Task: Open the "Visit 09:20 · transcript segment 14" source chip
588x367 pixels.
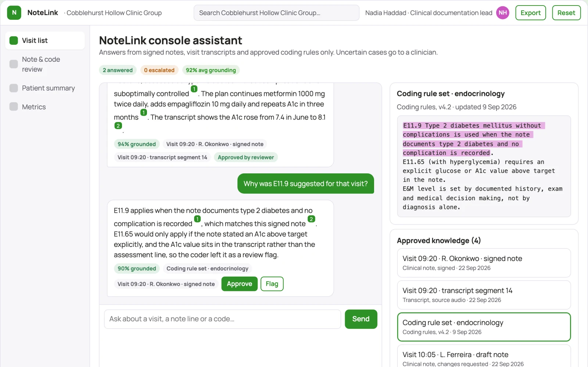Action: (x=162, y=157)
